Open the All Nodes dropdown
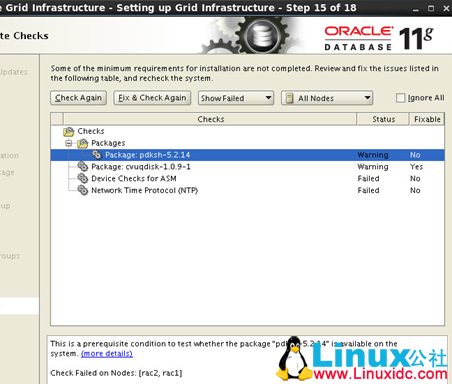 coord(327,98)
